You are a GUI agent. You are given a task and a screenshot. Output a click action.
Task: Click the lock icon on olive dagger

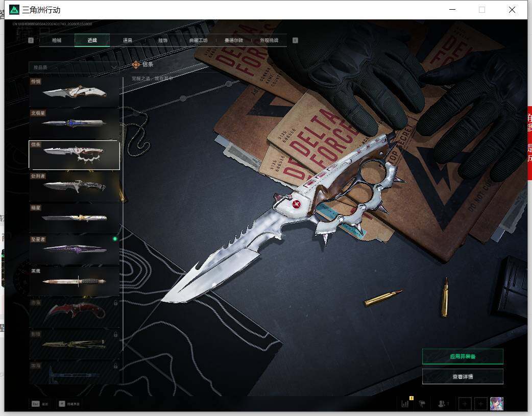pos(116,334)
